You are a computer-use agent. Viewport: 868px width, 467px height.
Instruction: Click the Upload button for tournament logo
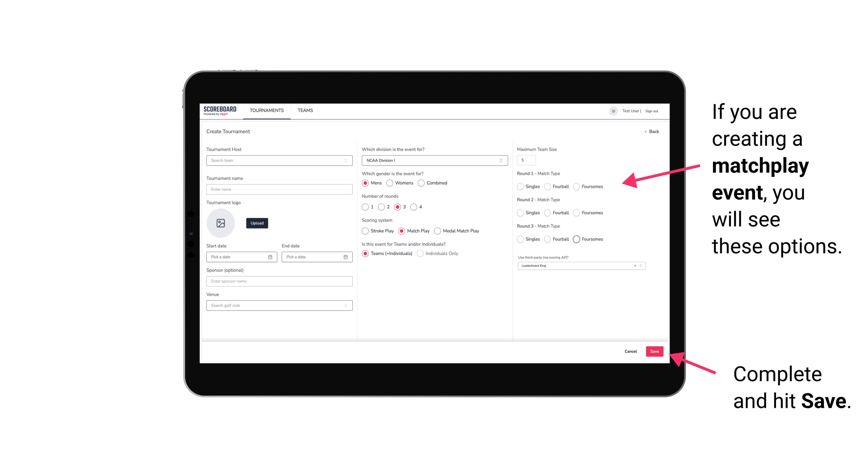[x=257, y=223]
